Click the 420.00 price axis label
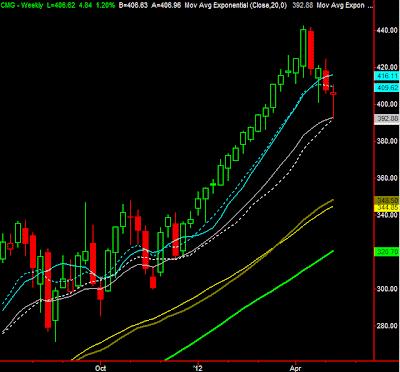Viewport: 400px width, 372px height. pyautogui.click(x=388, y=66)
